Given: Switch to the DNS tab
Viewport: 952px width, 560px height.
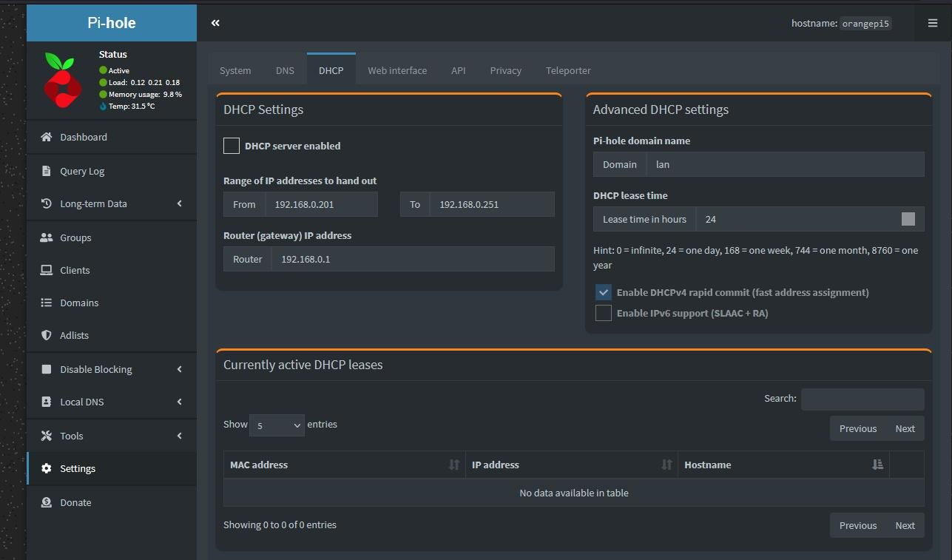Looking at the screenshot, I should click(x=285, y=70).
